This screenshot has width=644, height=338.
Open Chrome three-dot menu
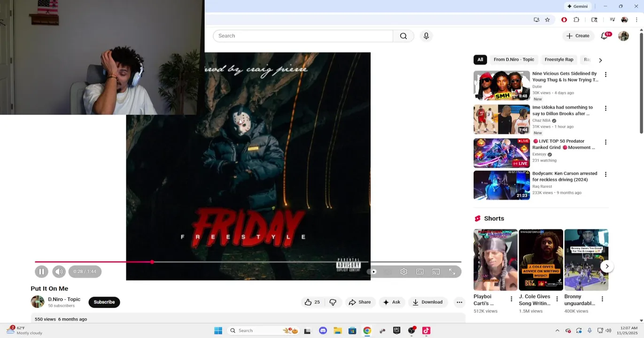636,20
